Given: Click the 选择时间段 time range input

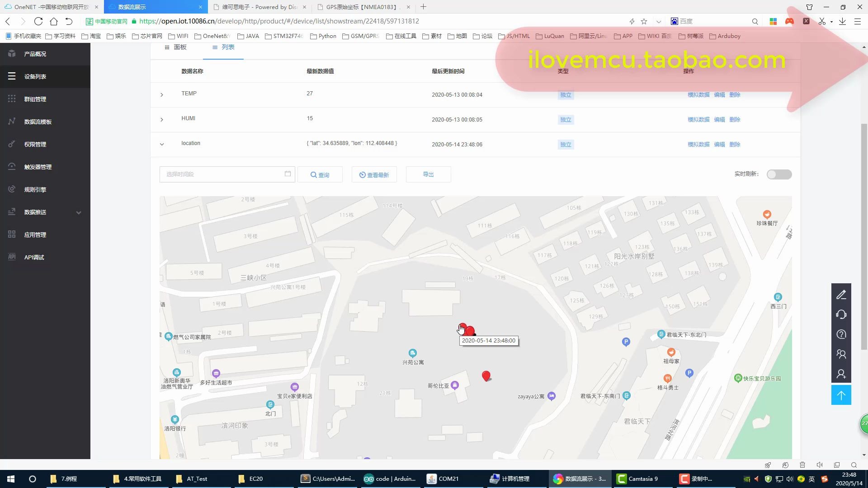Looking at the screenshot, I should click(x=222, y=174).
